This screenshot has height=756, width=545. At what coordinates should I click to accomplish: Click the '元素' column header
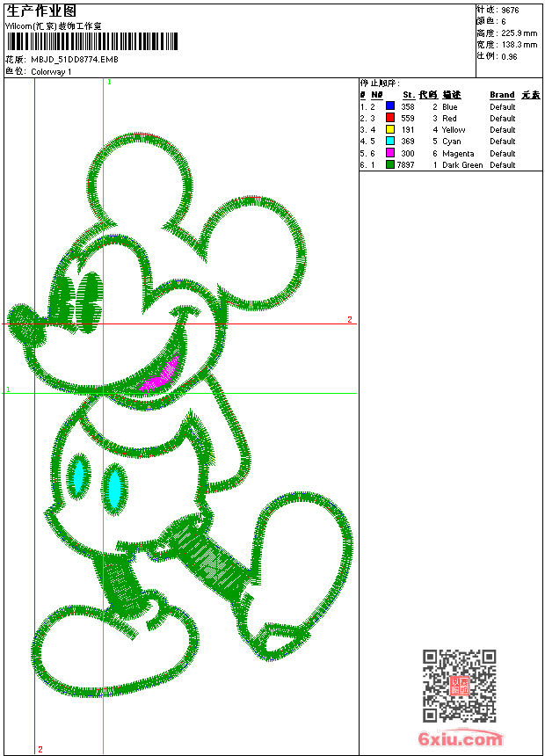click(531, 95)
